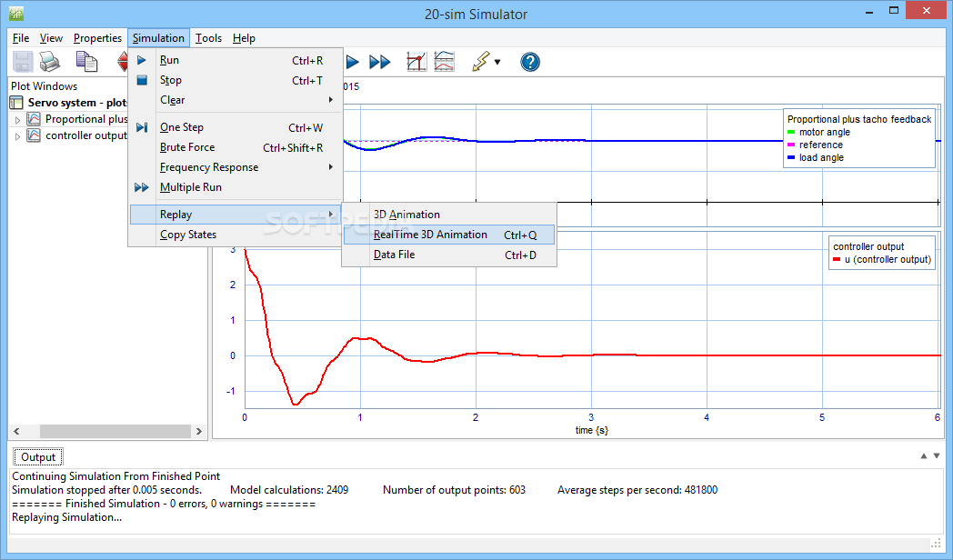953x560 pixels.
Task: Click the 20-sim application icon in title bar
Action: pyautogui.click(x=16, y=13)
